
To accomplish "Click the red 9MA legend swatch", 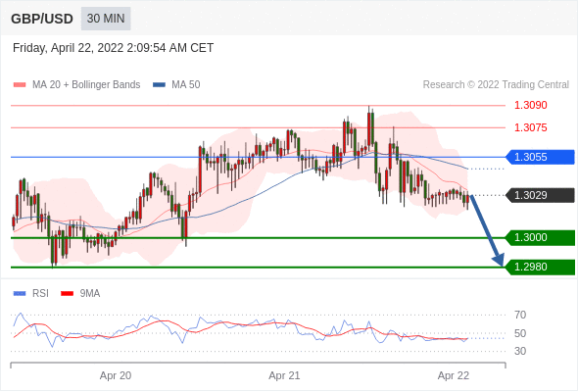I will 67,294.
